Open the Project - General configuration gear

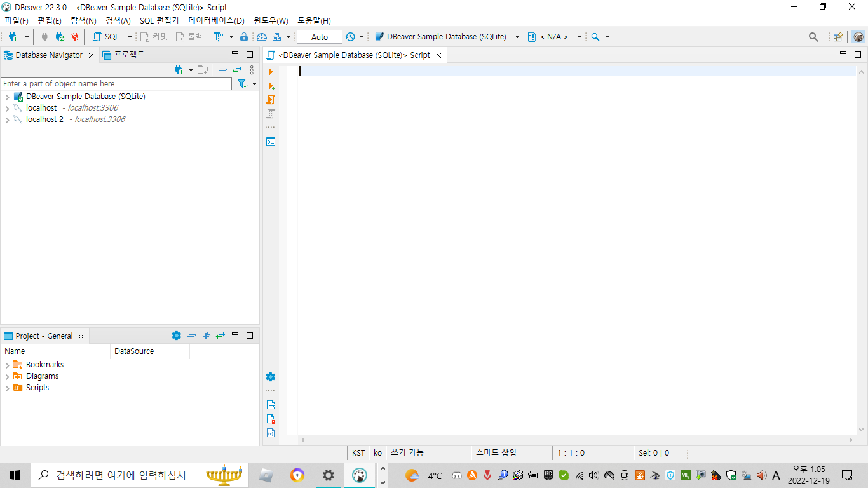coord(177,335)
